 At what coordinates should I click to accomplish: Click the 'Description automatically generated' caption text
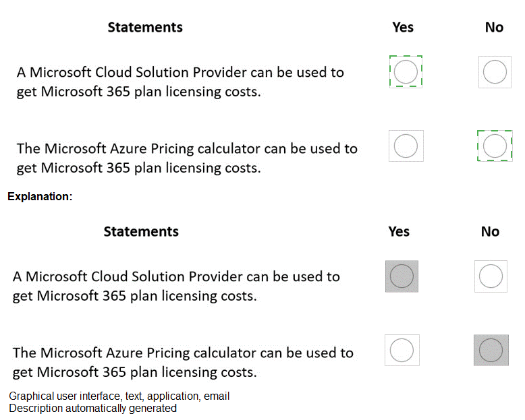click(x=92, y=408)
